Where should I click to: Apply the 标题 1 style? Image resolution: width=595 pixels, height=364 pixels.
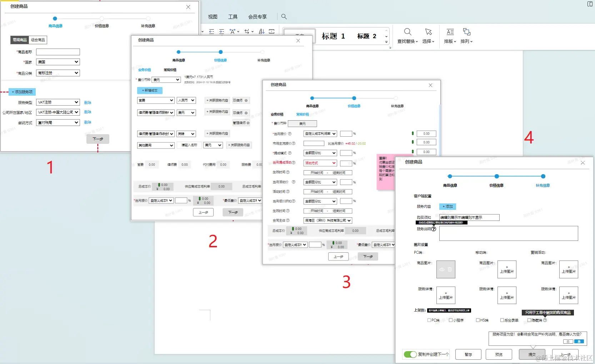333,36
